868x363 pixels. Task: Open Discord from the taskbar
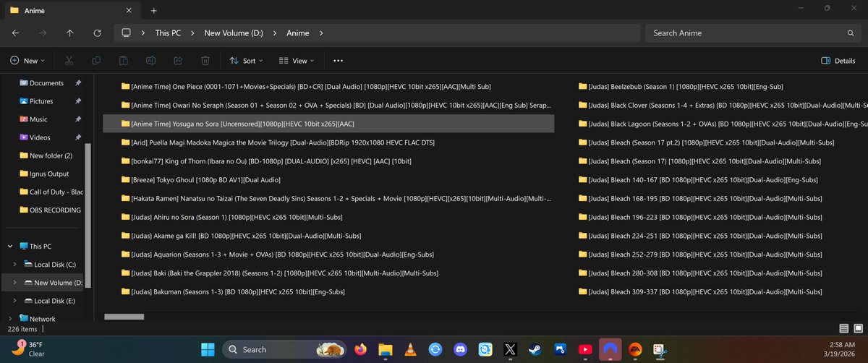pos(460,349)
